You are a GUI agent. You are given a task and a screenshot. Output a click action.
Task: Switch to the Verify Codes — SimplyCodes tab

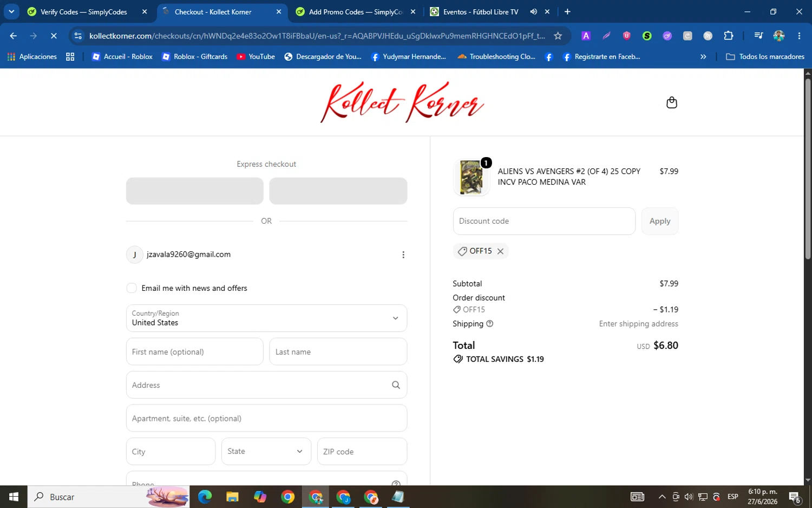pyautogui.click(x=83, y=11)
